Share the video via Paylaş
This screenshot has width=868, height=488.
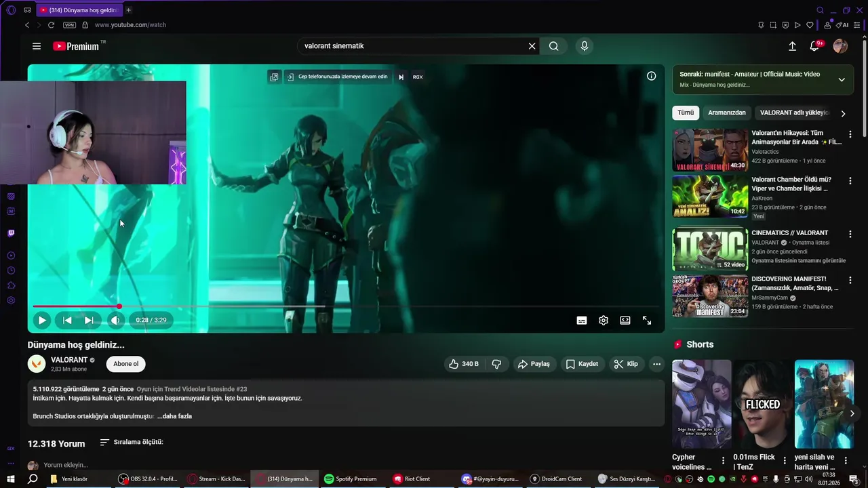[534, 364]
